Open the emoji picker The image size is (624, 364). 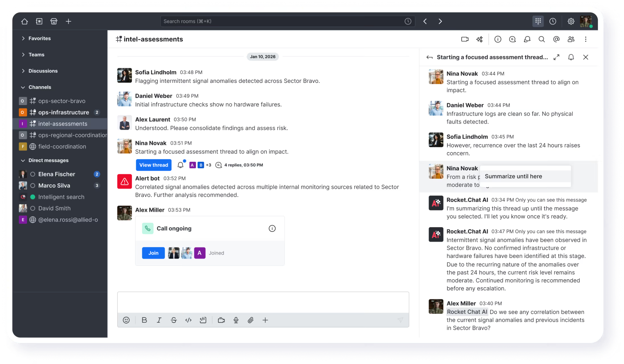click(126, 320)
